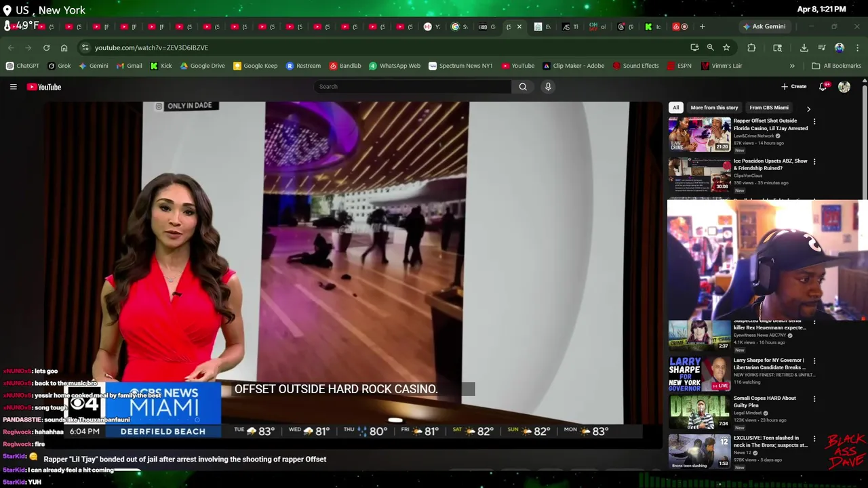Open media controls icon in Chrome toolbar

(x=822, y=47)
